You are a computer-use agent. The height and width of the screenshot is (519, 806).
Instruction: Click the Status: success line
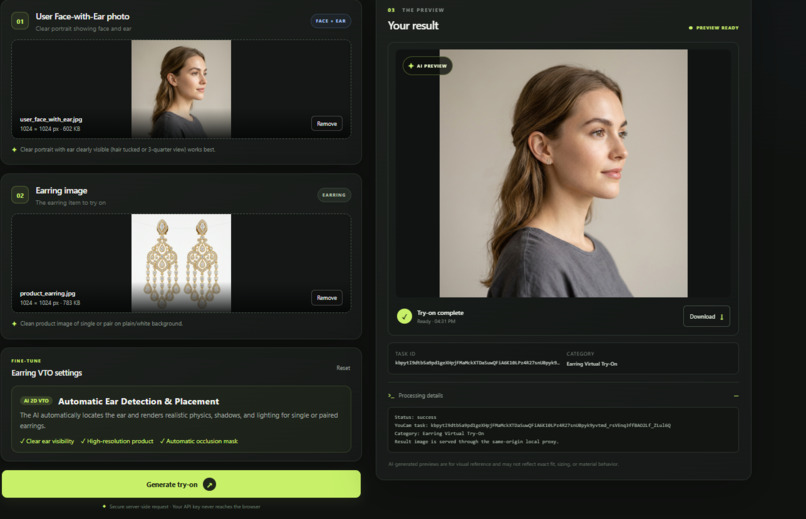pos(415,417)
